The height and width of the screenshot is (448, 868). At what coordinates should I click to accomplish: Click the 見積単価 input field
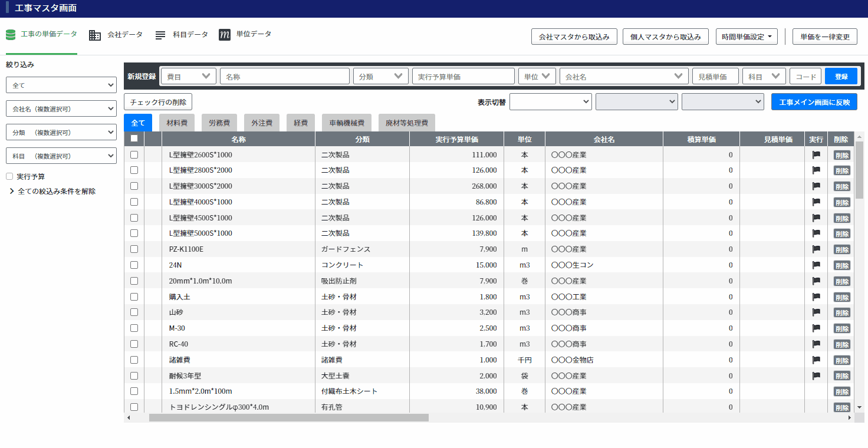(x=715, y=76)
